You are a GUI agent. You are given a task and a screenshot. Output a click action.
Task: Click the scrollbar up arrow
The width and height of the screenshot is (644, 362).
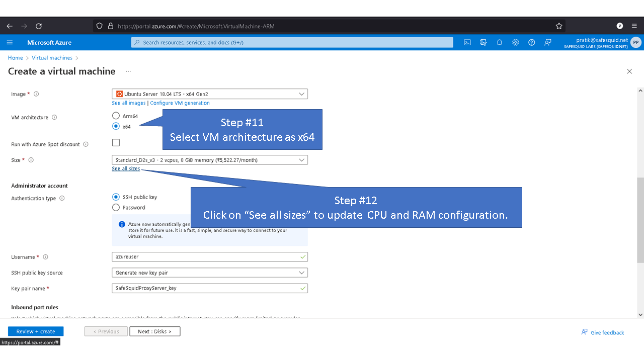coord(640,91)
